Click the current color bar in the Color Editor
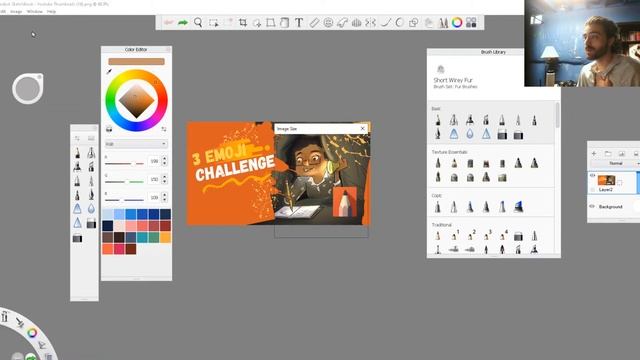 point(136,61)
